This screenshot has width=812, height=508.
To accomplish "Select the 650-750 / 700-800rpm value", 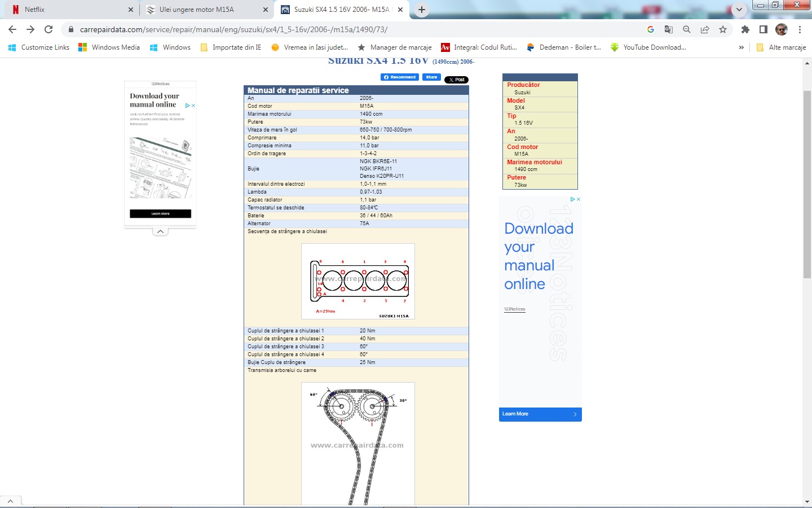I will pos(386,130).
